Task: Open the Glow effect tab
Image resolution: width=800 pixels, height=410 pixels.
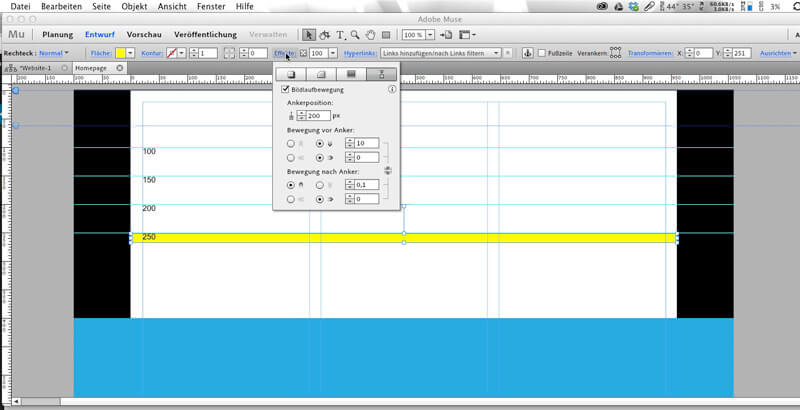Action: click(x=351, y=74)
